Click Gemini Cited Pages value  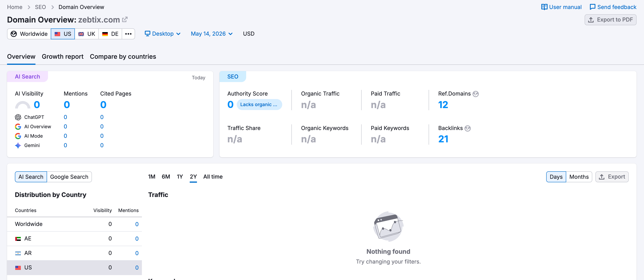pos(102,145)
